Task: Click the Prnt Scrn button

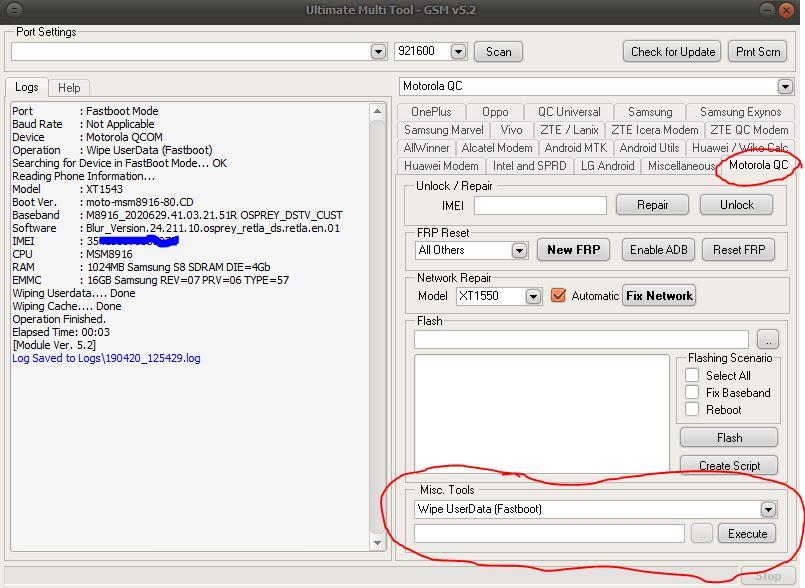Action: point(758,51)
